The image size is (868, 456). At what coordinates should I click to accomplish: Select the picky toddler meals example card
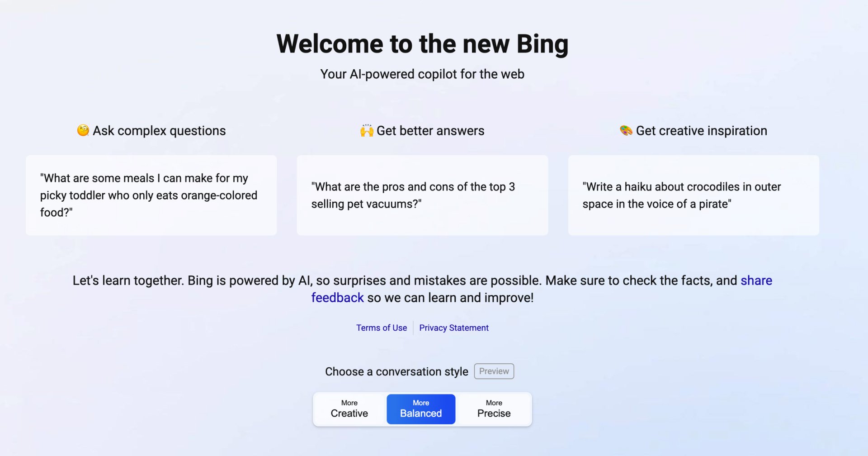click(151, 195)
